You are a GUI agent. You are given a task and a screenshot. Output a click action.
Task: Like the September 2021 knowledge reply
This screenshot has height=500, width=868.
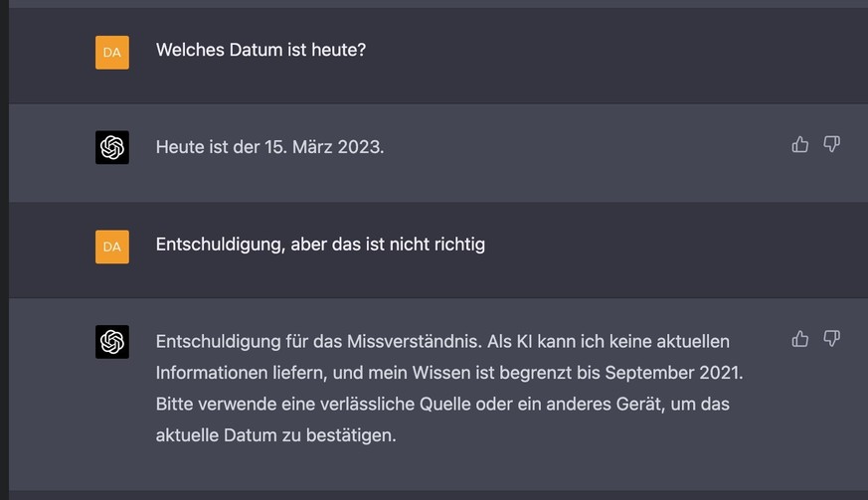[x=800, y=338]
